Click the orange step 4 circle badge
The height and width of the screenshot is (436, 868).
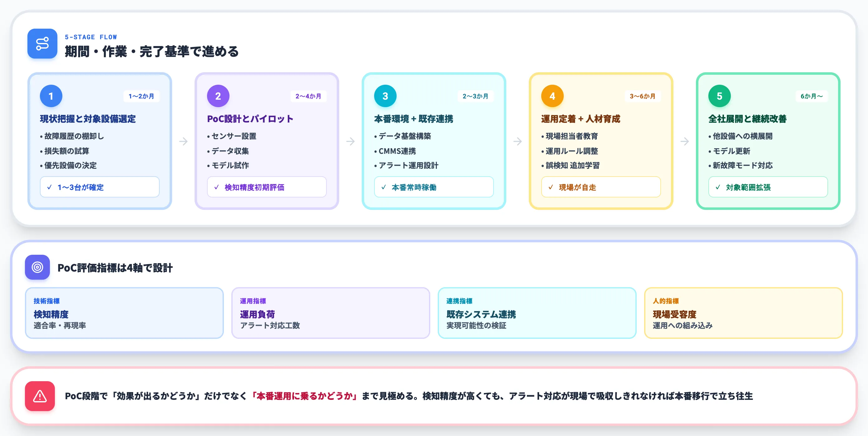552,96
